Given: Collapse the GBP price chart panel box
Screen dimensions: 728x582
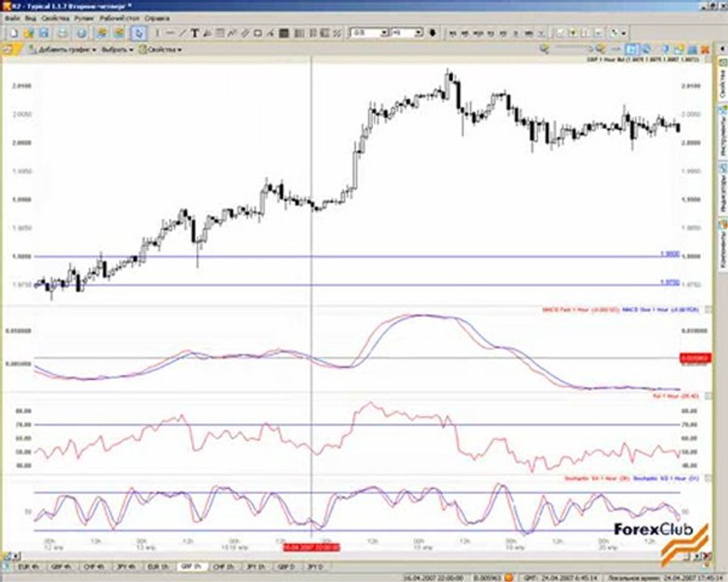Looking at the screenshot, I should pyautogui.click(x=708, y=60).
